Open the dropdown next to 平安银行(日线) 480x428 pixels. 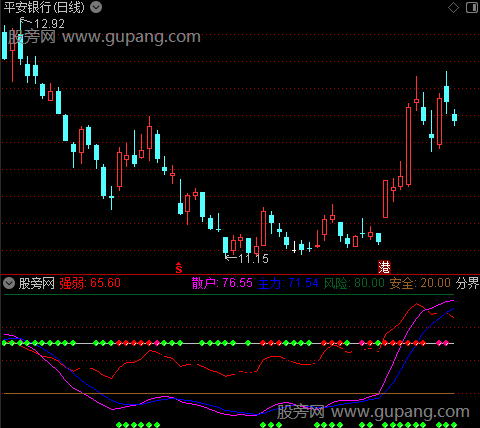point(96,7)
